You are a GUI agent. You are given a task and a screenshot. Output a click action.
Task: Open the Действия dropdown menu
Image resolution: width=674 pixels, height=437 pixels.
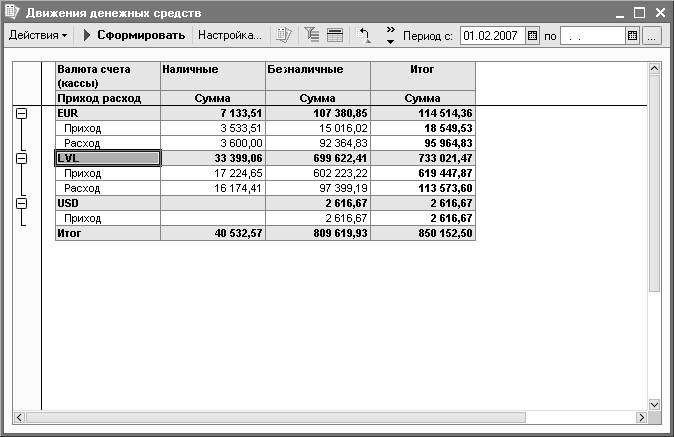point(38,35)
